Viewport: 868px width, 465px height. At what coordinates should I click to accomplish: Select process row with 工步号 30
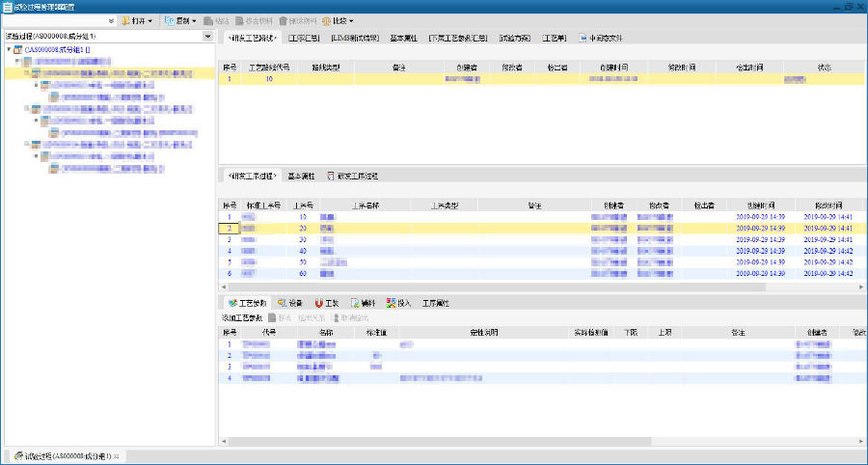(x=303, y=239)
